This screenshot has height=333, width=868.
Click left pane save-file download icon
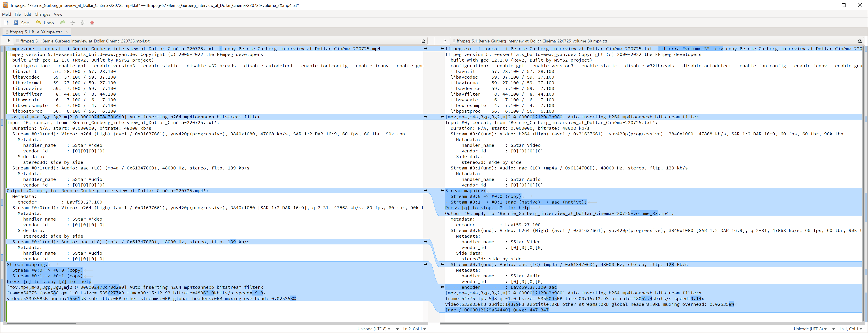click(8, 41)
